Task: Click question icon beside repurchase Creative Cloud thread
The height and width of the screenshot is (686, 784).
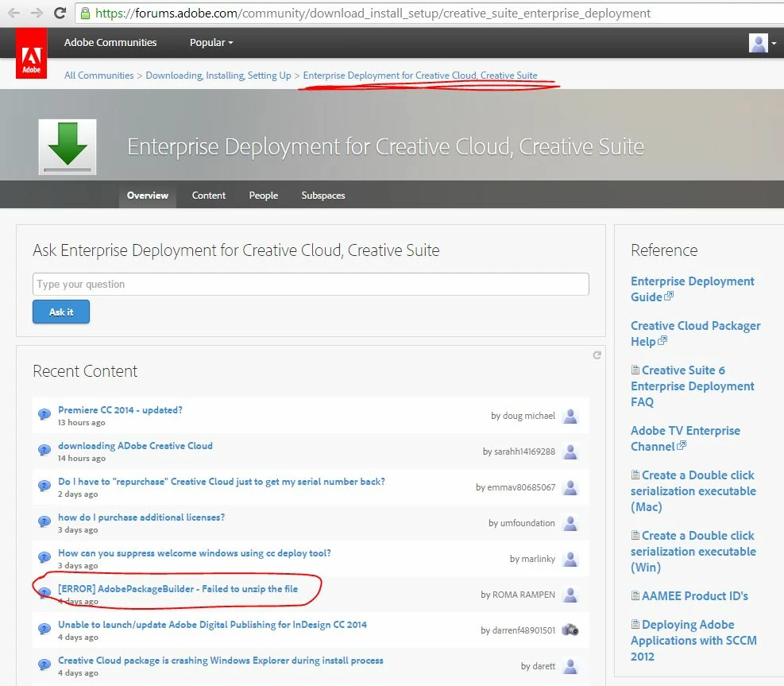Action: pos(44,486)
